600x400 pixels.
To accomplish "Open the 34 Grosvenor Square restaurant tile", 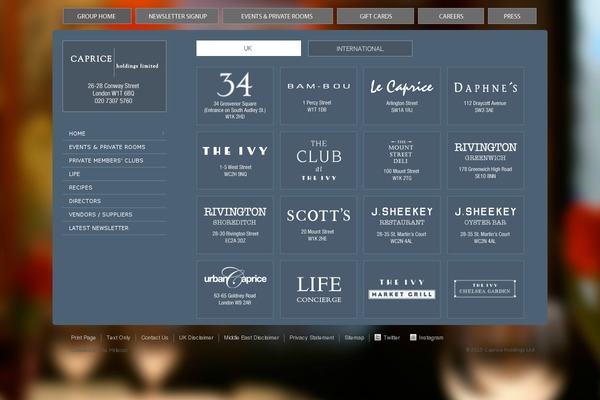I will coord(235,96).
